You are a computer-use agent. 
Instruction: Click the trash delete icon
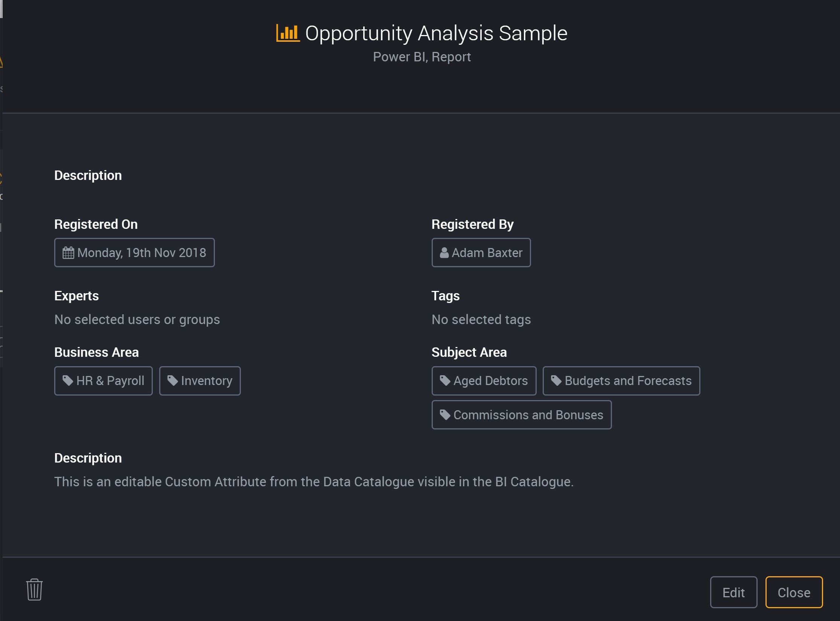(34, 589)
